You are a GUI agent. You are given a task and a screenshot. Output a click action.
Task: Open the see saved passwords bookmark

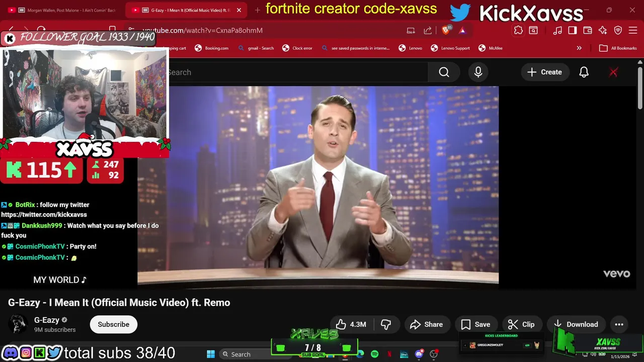click(355, 48)
